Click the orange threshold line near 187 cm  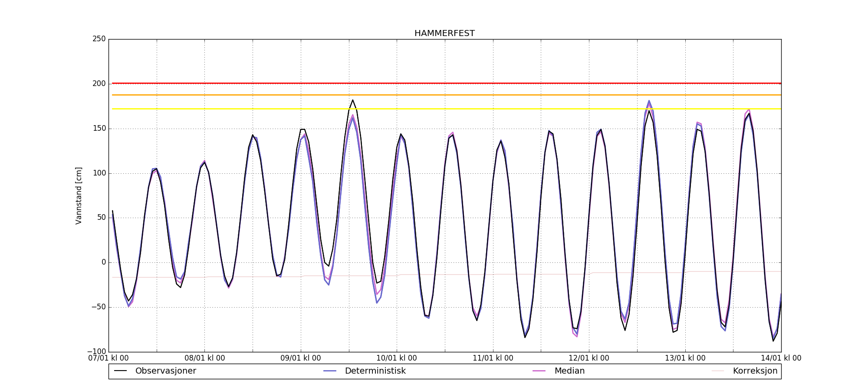(447, 95)
